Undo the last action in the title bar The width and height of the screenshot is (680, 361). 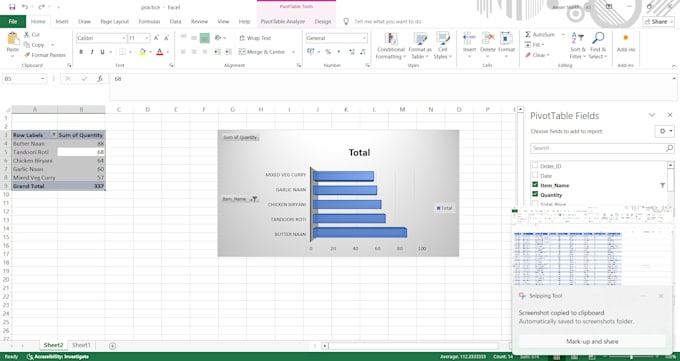point(25,7)
